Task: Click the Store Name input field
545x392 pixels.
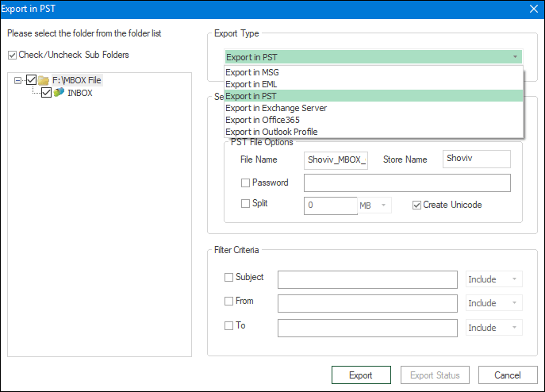Action: click(477, 159)
